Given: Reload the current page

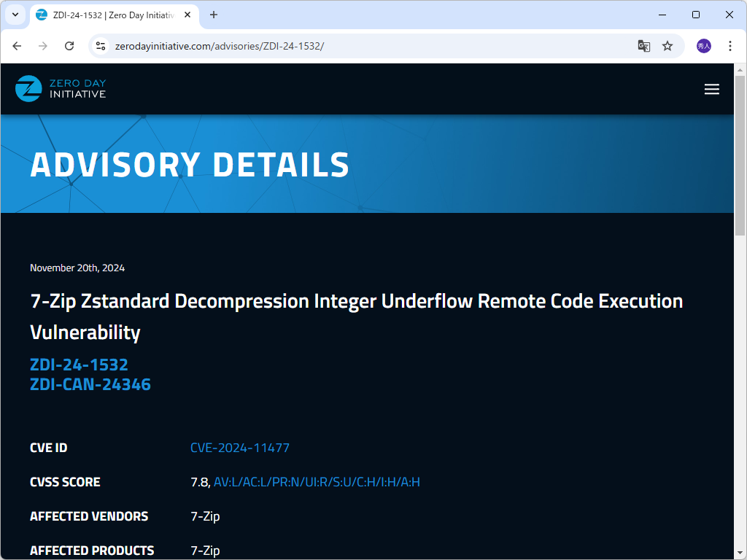Looking at the screenshot, I should (69, 46).
